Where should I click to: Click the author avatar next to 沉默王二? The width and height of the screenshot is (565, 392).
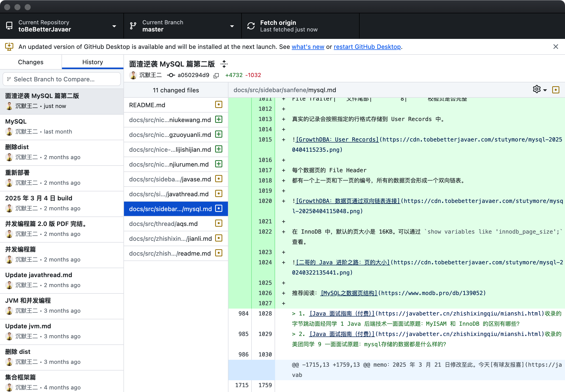(x=133, y=75)
